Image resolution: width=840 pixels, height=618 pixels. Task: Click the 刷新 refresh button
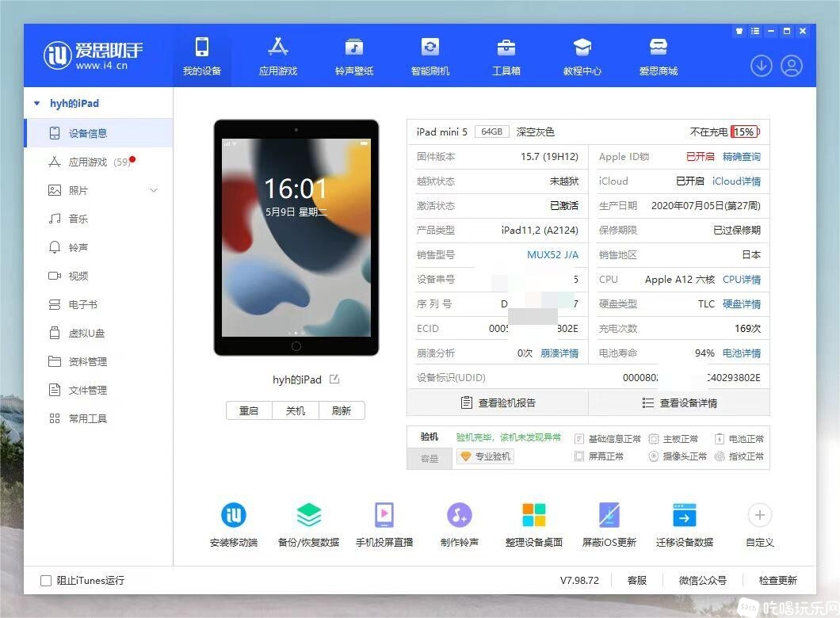[342, 410]
